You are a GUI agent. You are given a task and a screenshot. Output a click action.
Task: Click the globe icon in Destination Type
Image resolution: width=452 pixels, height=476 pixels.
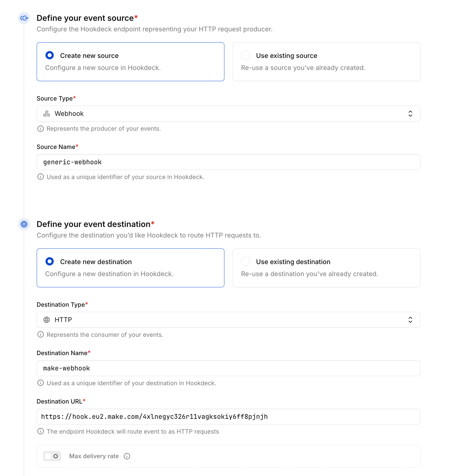(47, 320)
